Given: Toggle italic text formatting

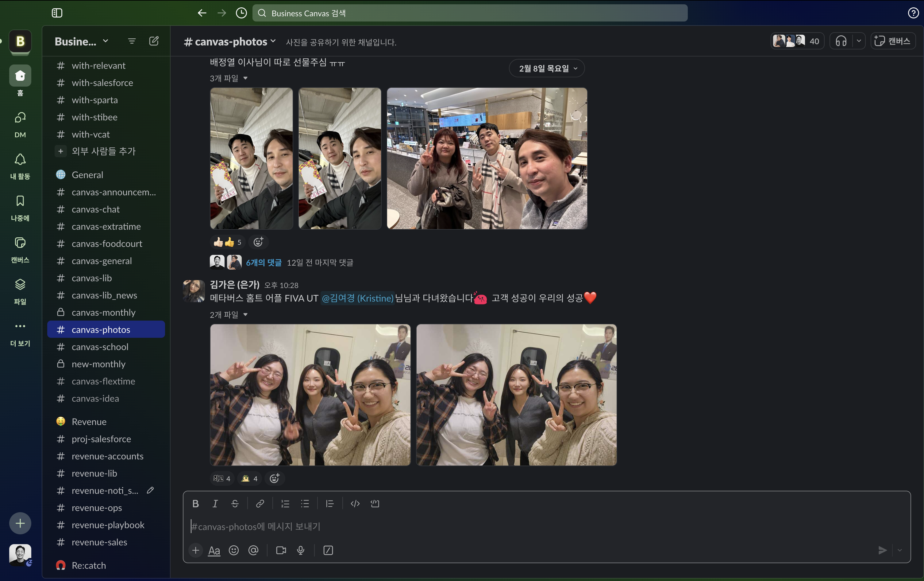Looking at the screenshot, I should click(x=215, y=503).
